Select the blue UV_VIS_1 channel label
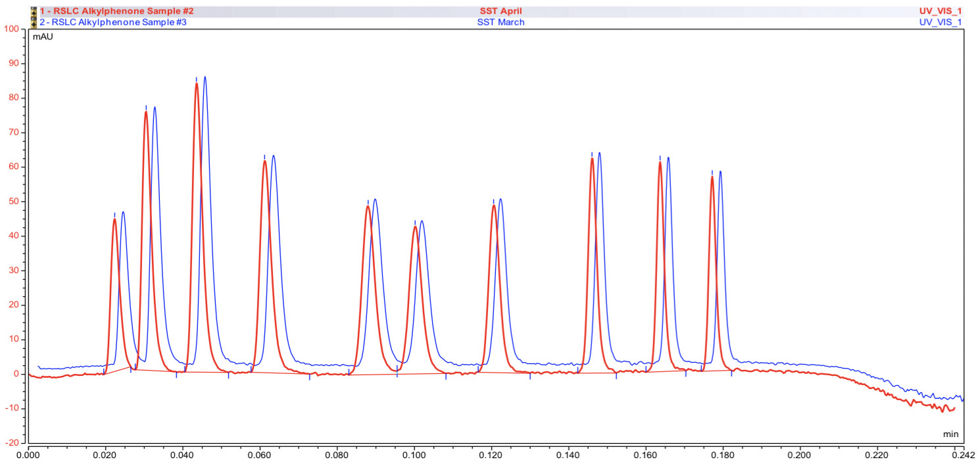Screen dimensions: 980x470 (940, 22)
